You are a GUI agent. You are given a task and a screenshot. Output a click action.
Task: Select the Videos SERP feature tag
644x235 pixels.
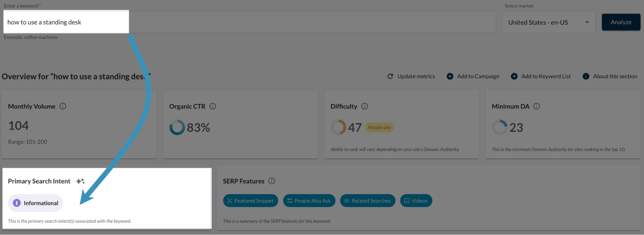(416, 201)
